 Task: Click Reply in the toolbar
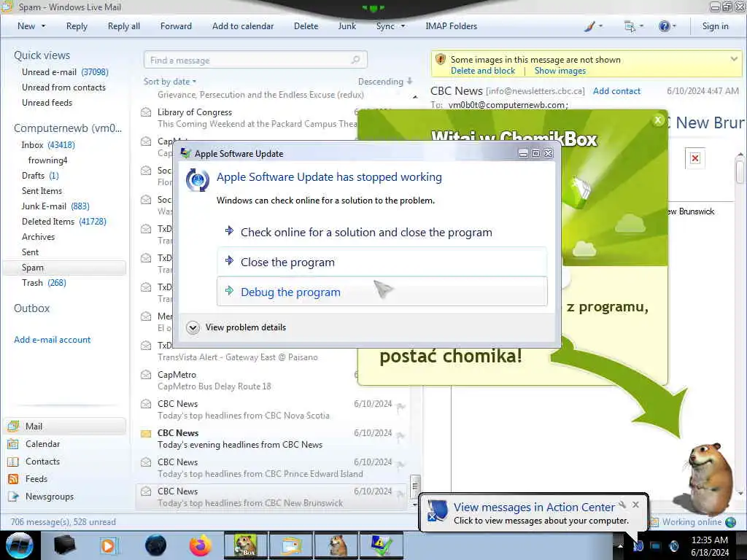[x=77, y=26]
